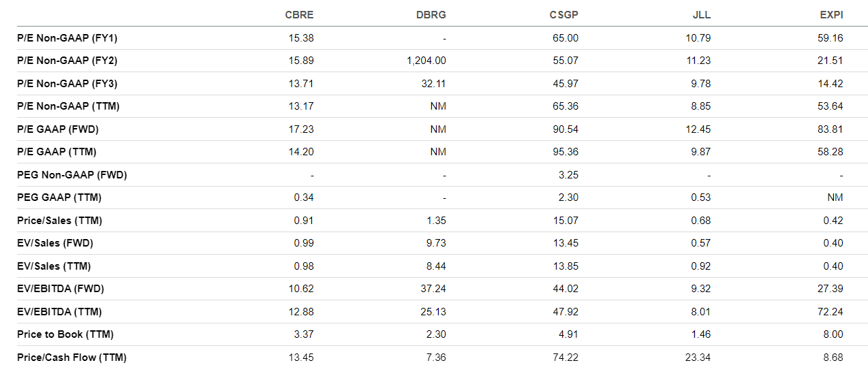
Task: Select the EV/EBITDA (FWD) row label
Action: pos(61,289)
